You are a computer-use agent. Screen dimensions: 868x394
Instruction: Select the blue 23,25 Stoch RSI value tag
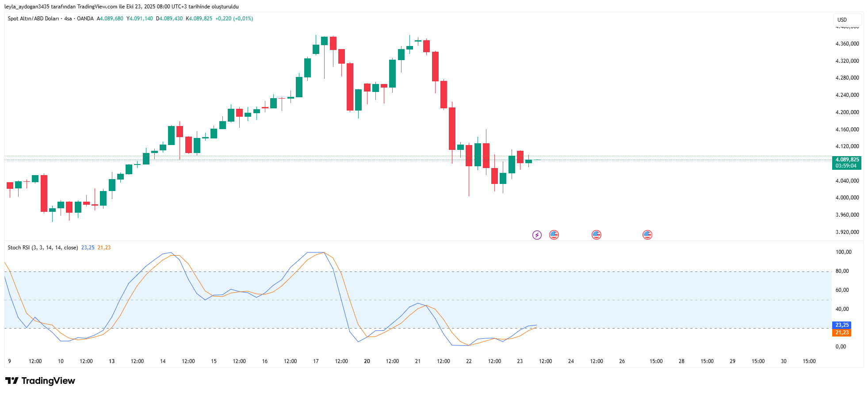[x=841, y=325]
